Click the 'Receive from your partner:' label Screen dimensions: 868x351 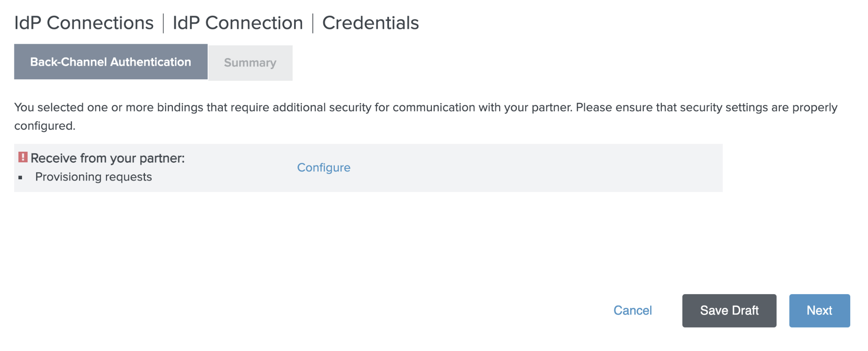pyautogui.click(x=108, y=158)
